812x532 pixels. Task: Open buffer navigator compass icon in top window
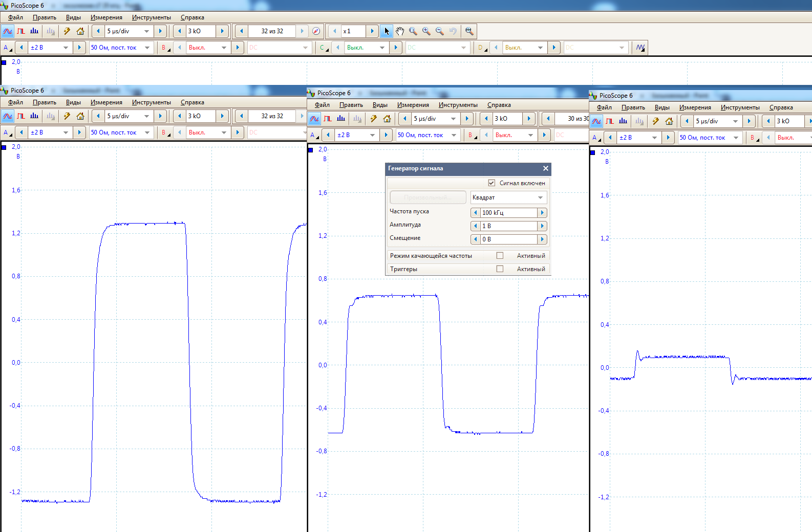pos(316,31)
